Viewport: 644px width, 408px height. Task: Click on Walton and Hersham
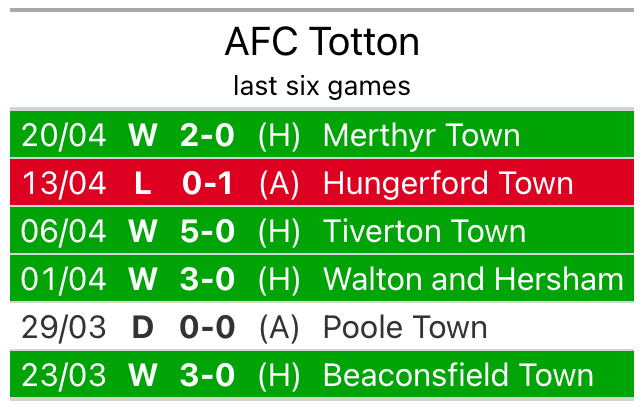[x=473, y=279]
